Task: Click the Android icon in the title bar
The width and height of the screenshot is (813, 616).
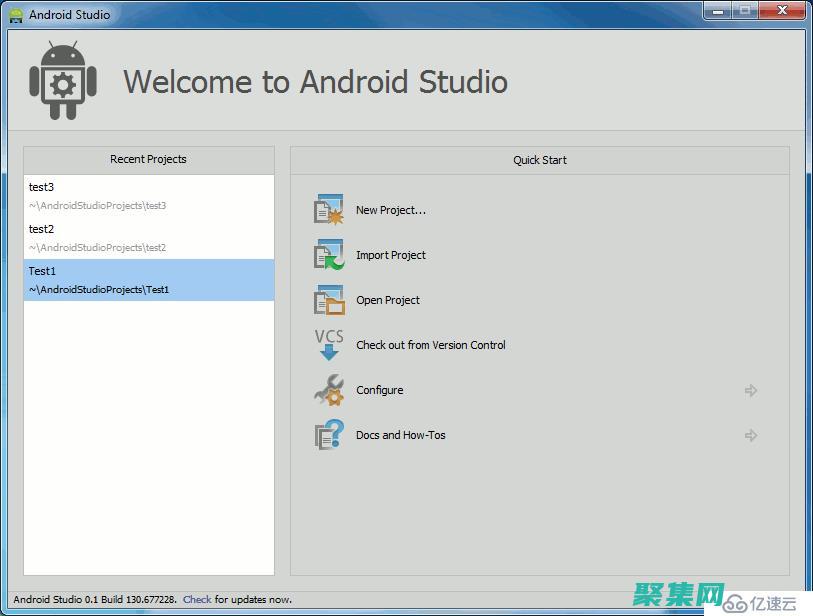Action: pyautogui.click(x=16, y=15)
